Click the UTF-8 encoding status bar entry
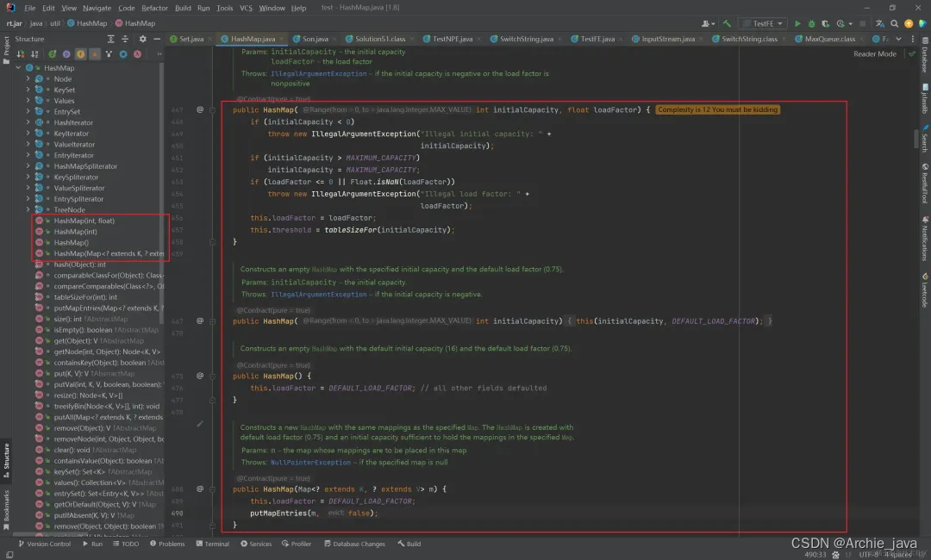Viewport: 931px width, 560px height. point(867,555)
